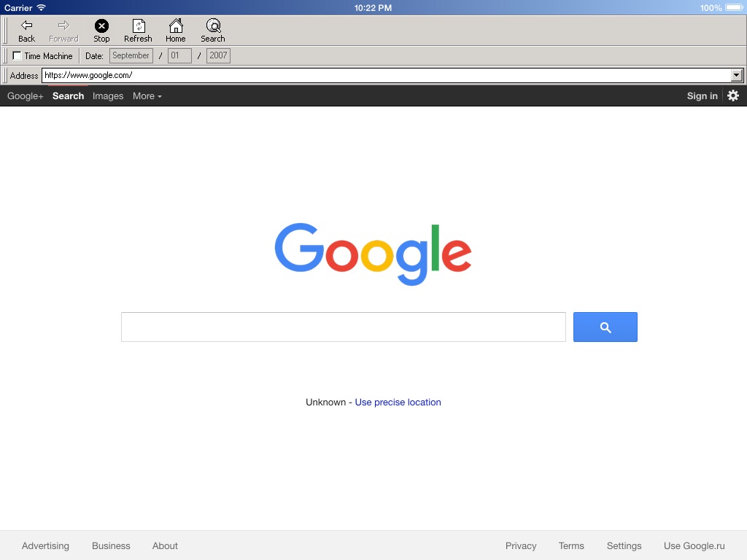Open the Privacy footer link
747x560 pixels.
(x=521, y=545)
